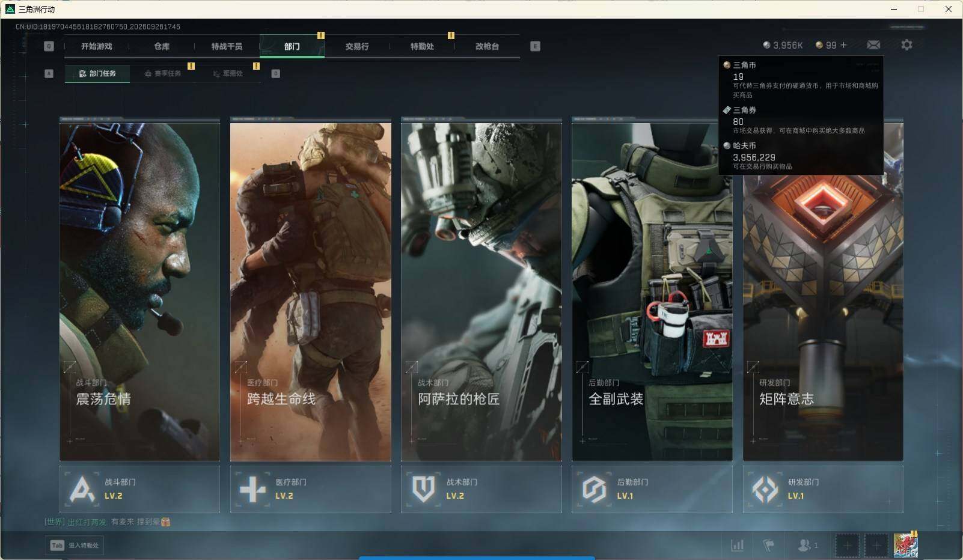Click the 三角币 icon in the tooltip
The image size is (963, 560).
tap(727, 65)
